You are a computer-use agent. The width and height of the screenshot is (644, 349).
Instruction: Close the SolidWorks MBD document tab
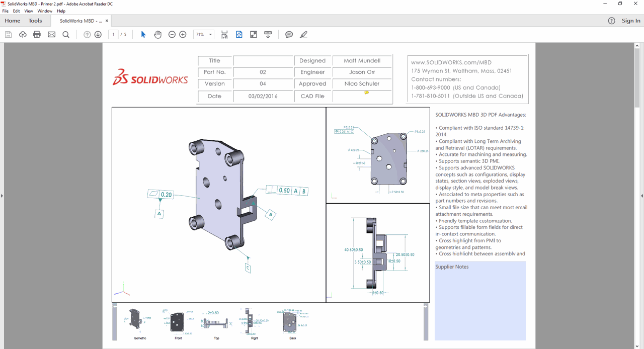click(107, 21)
